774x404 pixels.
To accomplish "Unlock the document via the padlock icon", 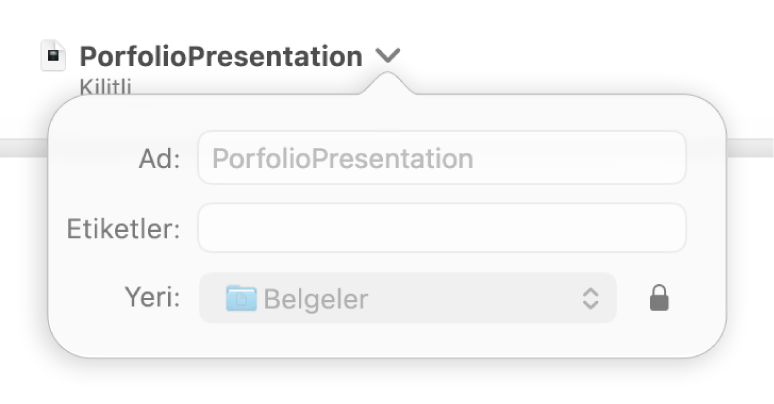I will point(659,298).
